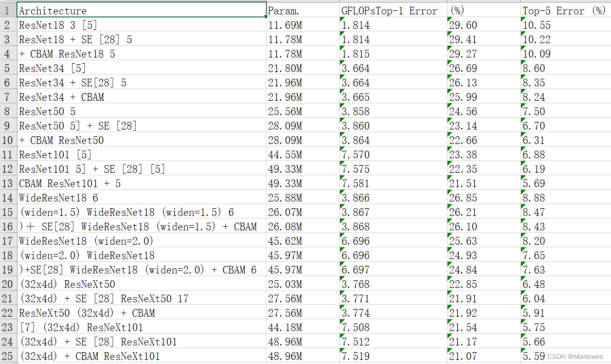Select the GFLOPs value 7.581
This screenshot has height=364, width=611.
coord(393,183)
